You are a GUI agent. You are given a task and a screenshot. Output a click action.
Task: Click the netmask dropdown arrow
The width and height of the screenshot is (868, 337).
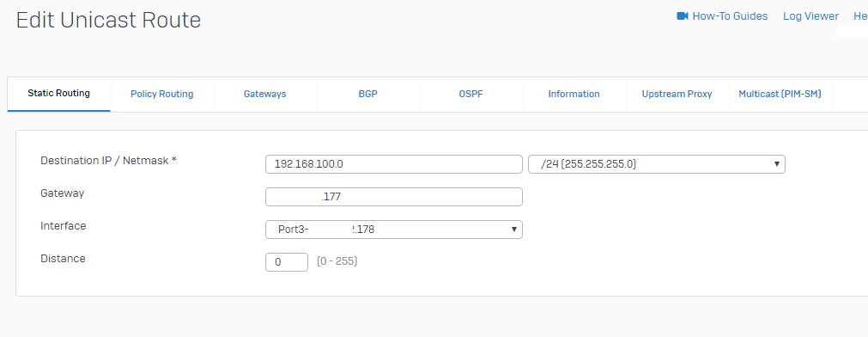point(776,164)
